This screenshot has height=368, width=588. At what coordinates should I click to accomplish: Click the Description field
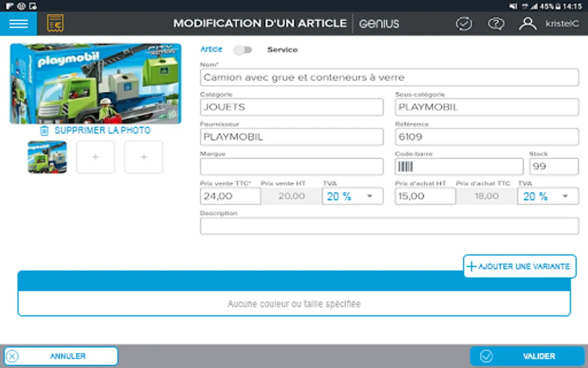tap(390, 226)
